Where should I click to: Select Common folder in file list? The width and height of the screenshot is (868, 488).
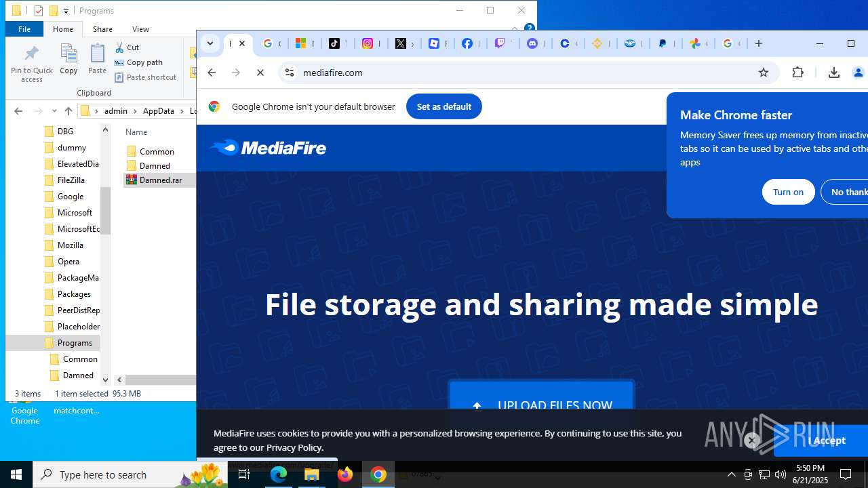tap(157, 152)
